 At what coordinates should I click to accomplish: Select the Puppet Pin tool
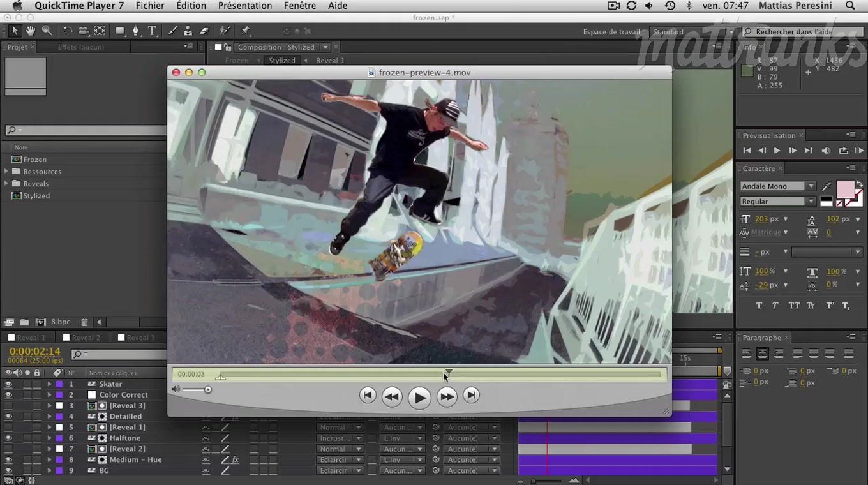click(x=246, y=31)
